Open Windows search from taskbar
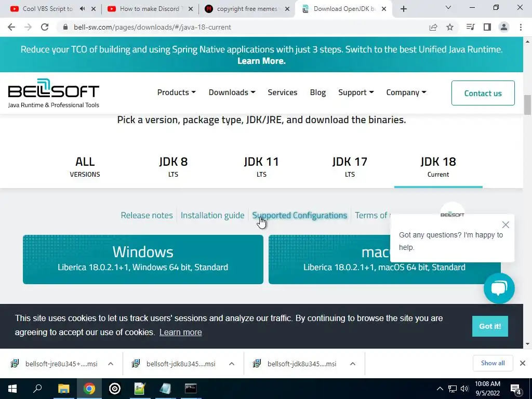This screenshot has height=399, width=532. 37,389
